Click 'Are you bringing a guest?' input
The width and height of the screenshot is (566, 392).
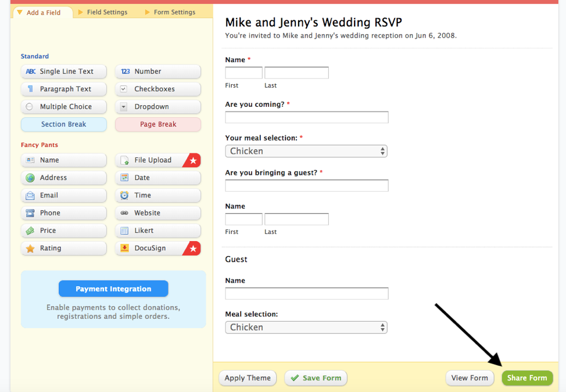307,185
